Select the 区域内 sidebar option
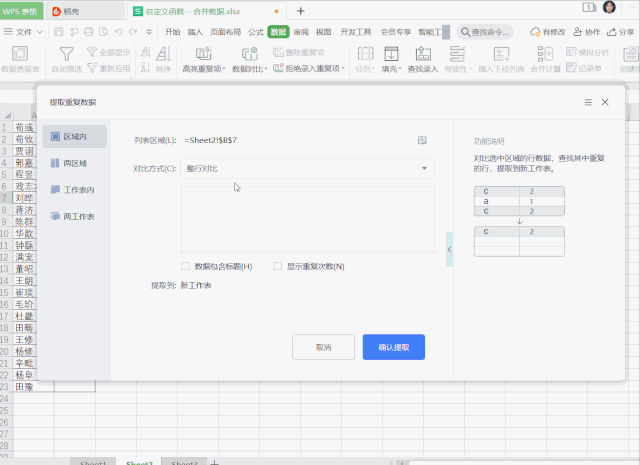The width and height of the screenshot is (640, 465). coord(75,136)
